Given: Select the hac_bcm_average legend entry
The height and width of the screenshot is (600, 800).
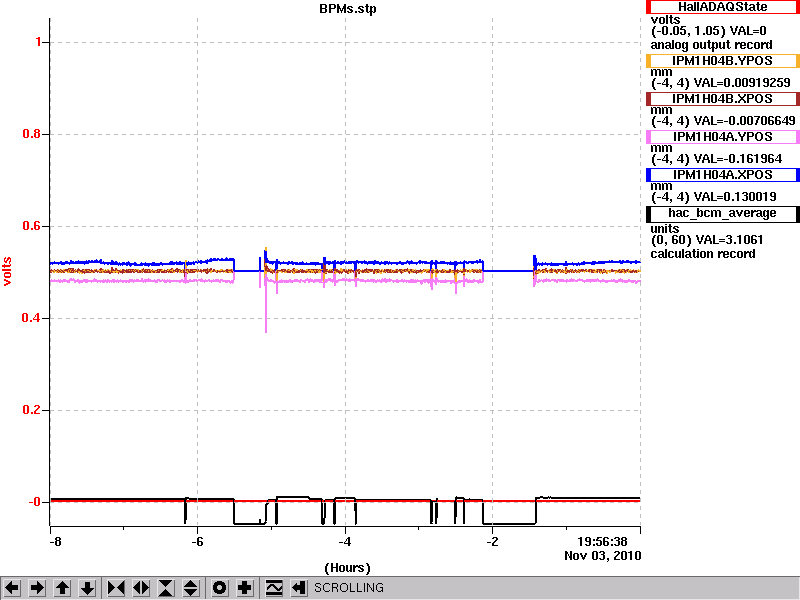Looking at the screenshot, I should click(x=722, y=213).
